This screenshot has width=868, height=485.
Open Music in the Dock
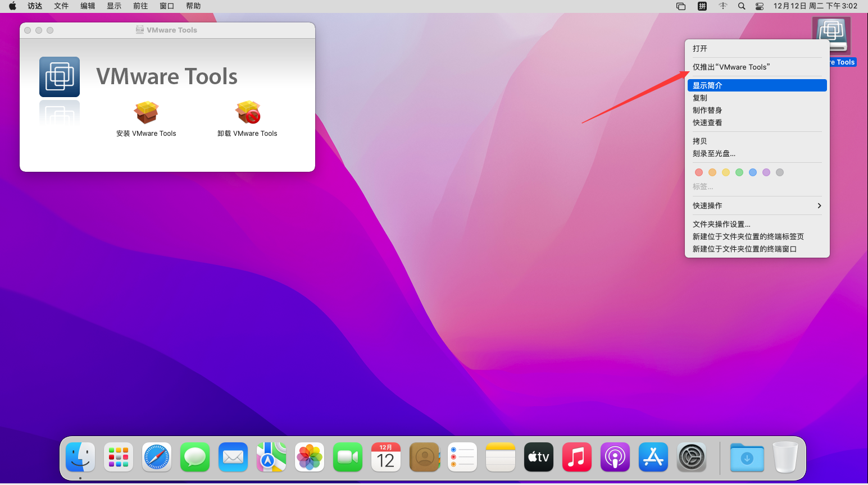pos(577,457)
